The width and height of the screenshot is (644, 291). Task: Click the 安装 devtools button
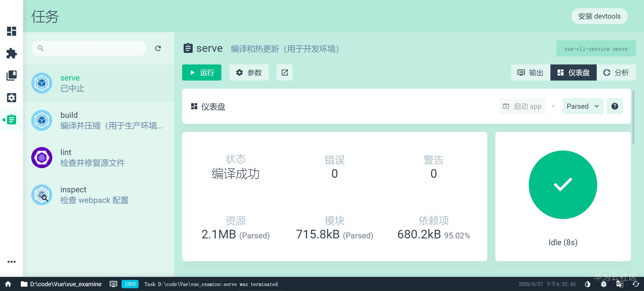click(599, 16)
